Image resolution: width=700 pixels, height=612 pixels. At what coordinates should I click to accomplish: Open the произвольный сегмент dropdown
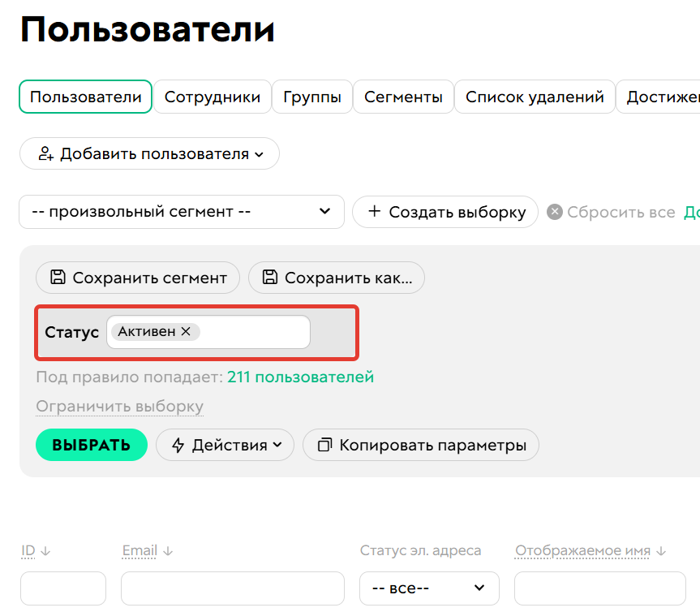coord(181,211)
